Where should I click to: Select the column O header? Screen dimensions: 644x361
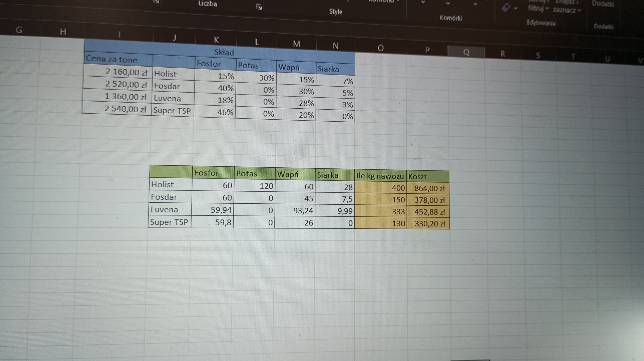[381, 48]
